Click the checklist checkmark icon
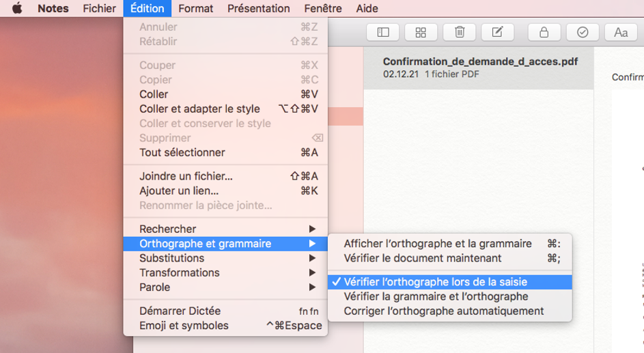This screenshot has width=644, height=353. tap(583, 32)
